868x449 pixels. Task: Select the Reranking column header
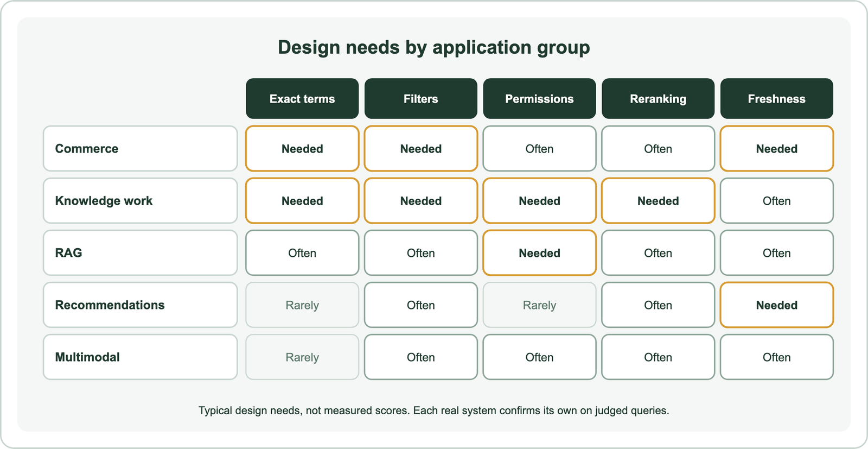[x=658, y=99]
